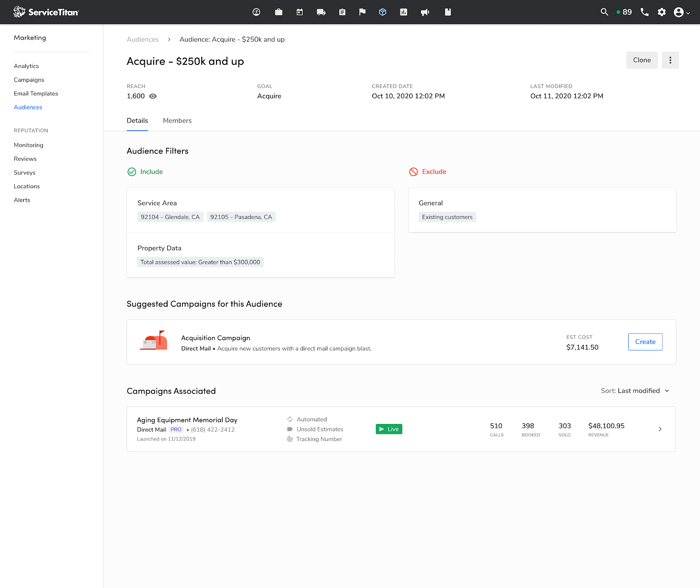Toggle the reach eye icon
The image size is (700, 588).
point(153,96)
